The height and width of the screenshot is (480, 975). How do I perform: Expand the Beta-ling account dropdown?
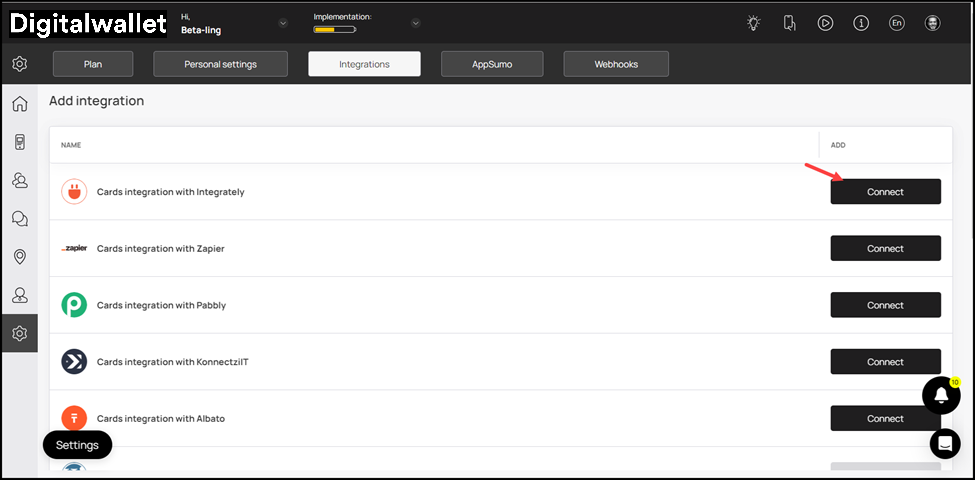coord(283,24)
